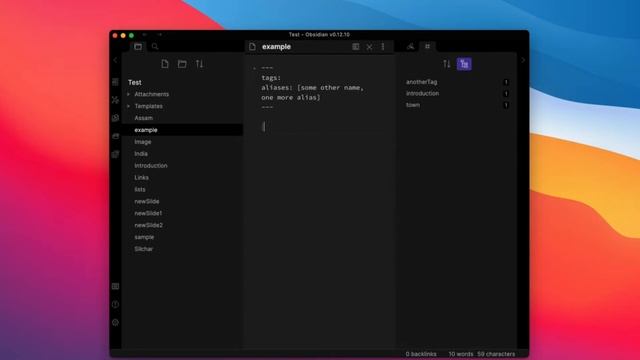640x360 pixels.
Task: Toggle nested tags display button
Action: pos(464,64)
